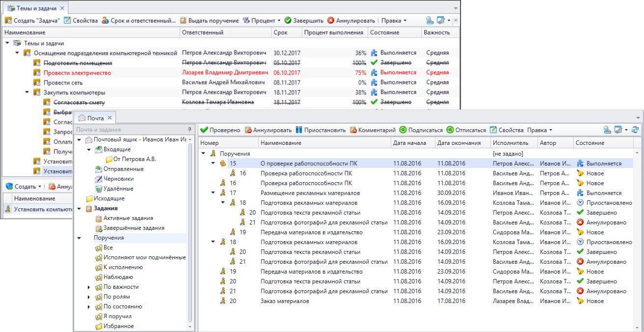Switch to the Почта tab

[x=95, y=118]
